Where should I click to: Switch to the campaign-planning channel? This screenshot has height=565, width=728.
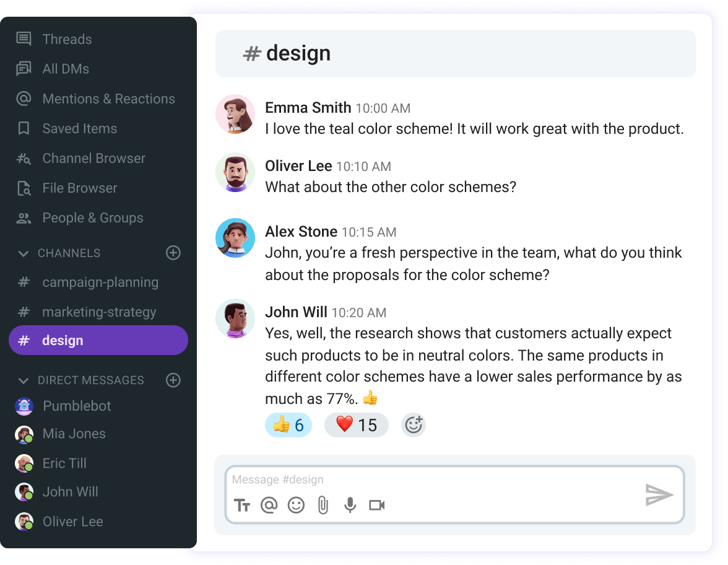pos(100,282)
